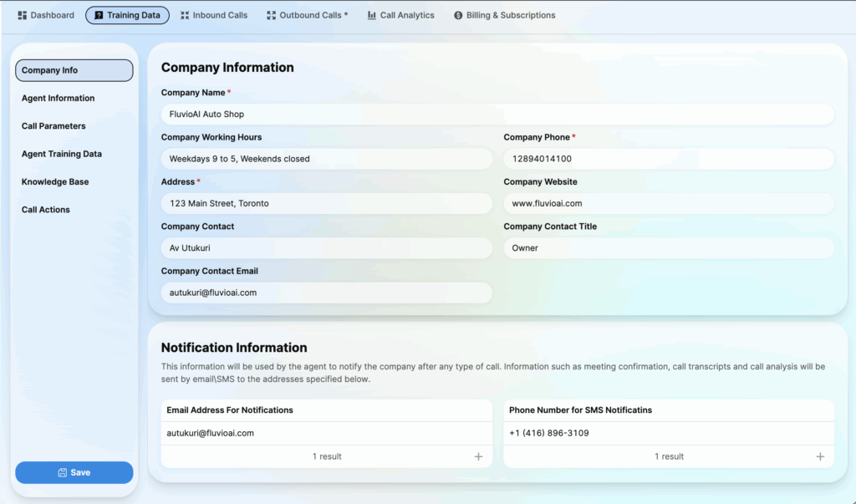Go to Call Parameters in sidebar

point(53,126)
